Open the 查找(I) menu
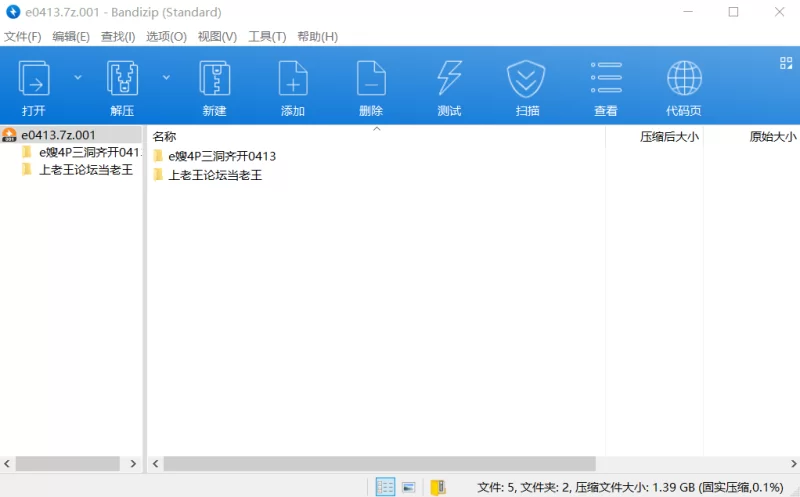This screenshot has width=800, height=497. 118,37
